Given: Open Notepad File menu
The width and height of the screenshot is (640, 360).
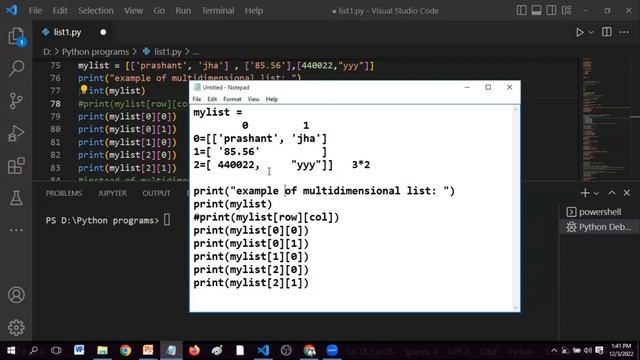Looking at the screenshot, I should coord(197,99).
